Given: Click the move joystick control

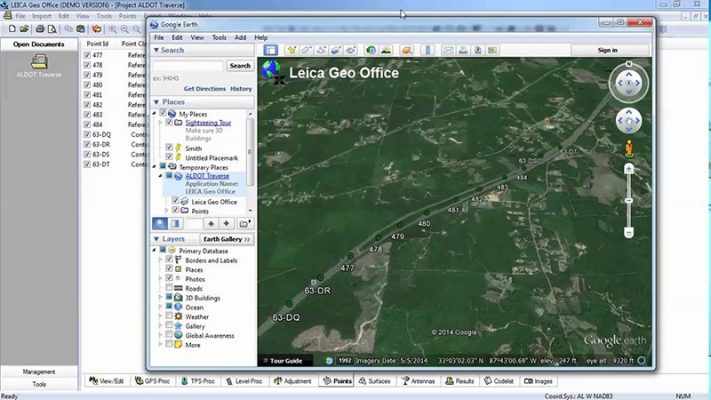Looking at the screenshot, I should (x=628, y=121).
